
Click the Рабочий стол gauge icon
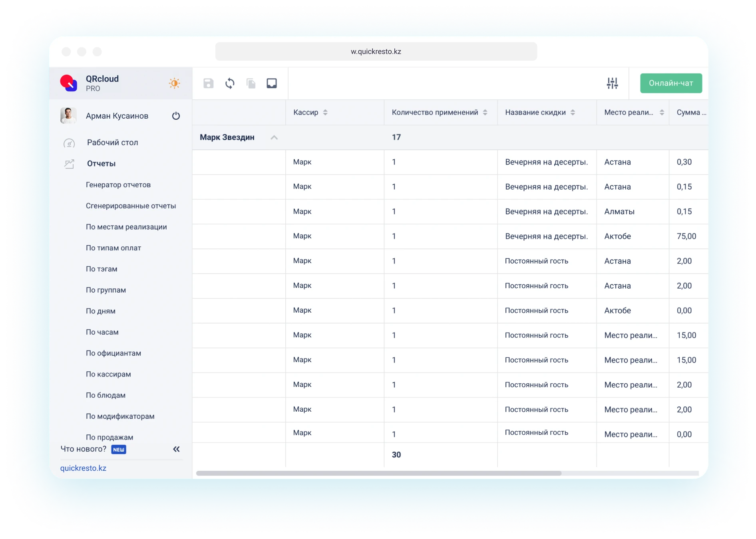click(x=69, y=143)
